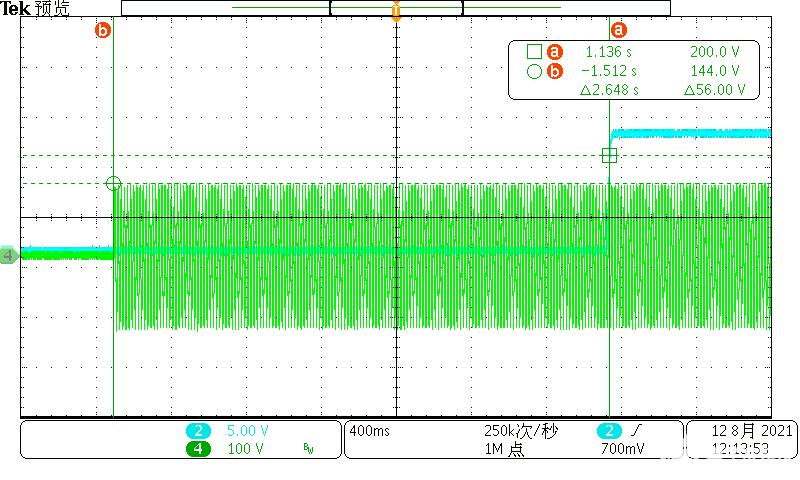Viewport: 800px width, 480px height.
Task: Click the Δ56.00 V voltage delta value
Action: pyautogui.click(x=714, y=90)
